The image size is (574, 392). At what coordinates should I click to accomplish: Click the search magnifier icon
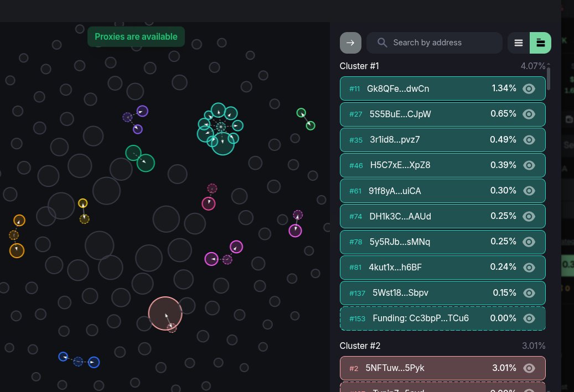click(x=382, y=43)
